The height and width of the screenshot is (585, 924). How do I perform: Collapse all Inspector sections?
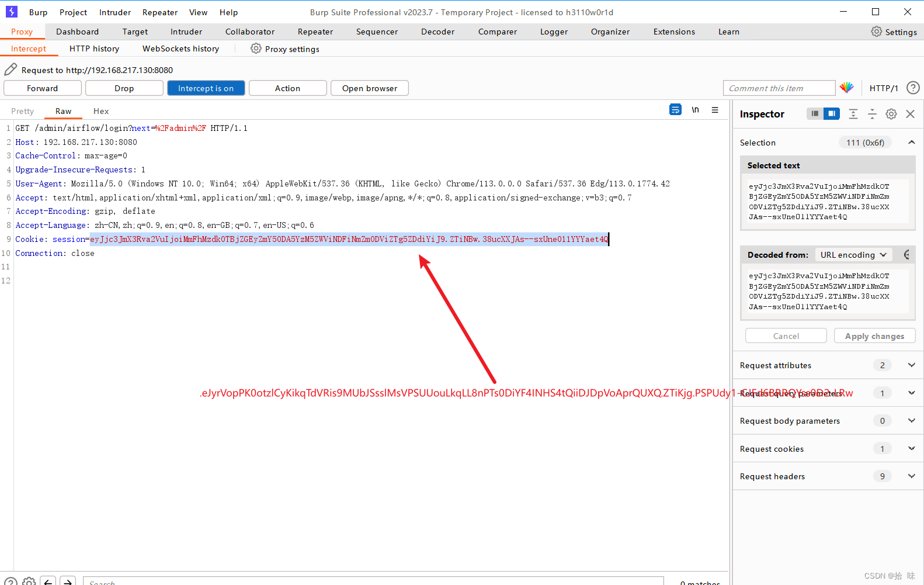point(872,114)
